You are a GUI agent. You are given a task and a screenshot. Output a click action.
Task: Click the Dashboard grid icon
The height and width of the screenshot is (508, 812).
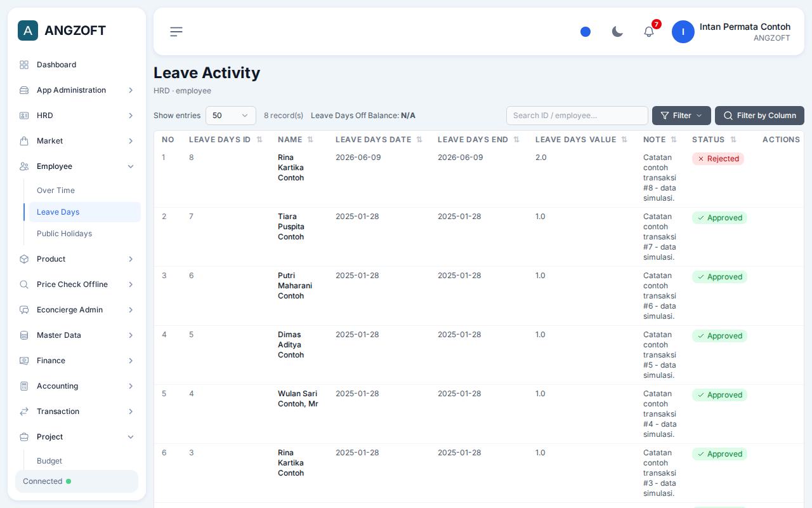click(24, 65)
